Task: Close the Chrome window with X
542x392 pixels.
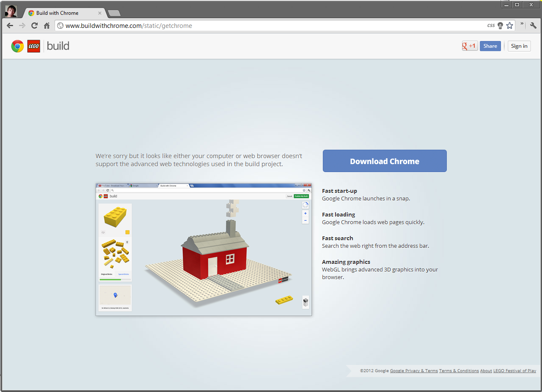Action: (531, 5)
